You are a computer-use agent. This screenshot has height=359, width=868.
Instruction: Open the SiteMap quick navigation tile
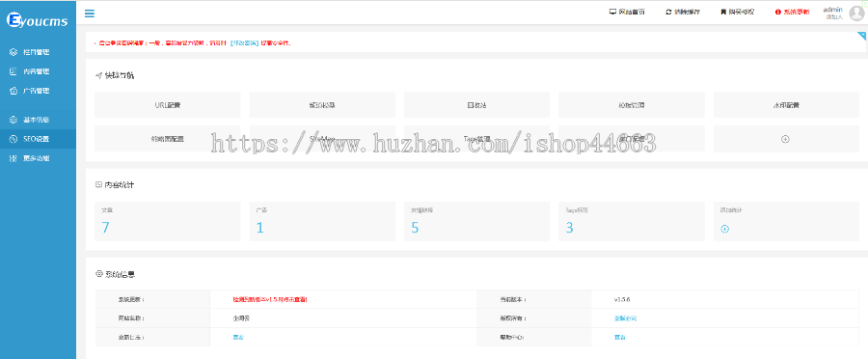pos(322,139)
